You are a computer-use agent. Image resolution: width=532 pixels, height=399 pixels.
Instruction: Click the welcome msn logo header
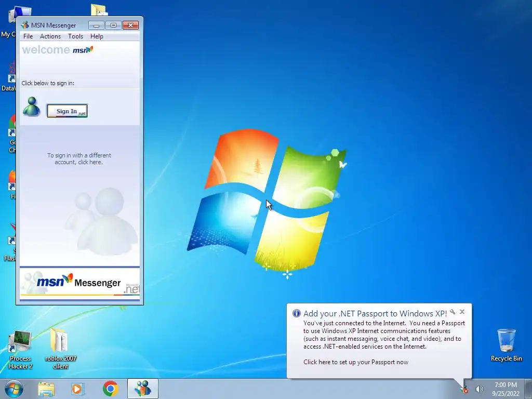click(58, 50)
